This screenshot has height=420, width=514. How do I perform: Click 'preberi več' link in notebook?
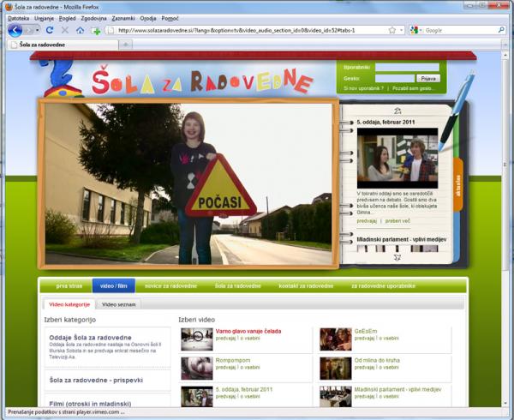click(x=397, y=220)
